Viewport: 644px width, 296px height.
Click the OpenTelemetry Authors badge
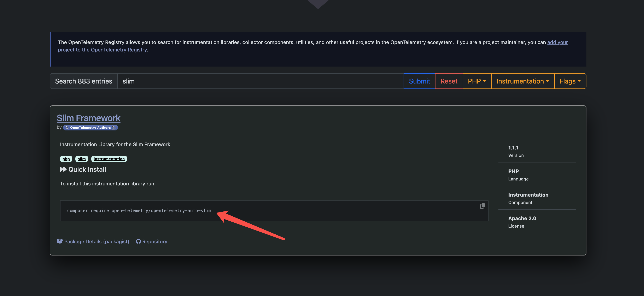point(90,128)
